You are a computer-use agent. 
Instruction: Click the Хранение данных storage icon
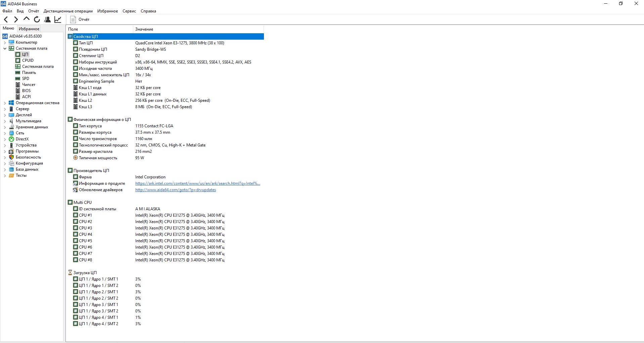click(11, 127)
